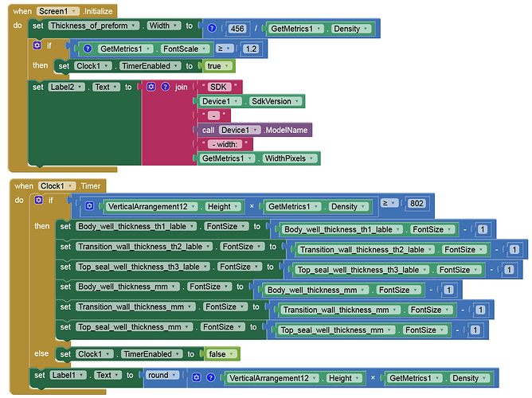Change the ≥ operator beside 802
The height and width of the screenshot is (398, 532).
pos(389,203)
